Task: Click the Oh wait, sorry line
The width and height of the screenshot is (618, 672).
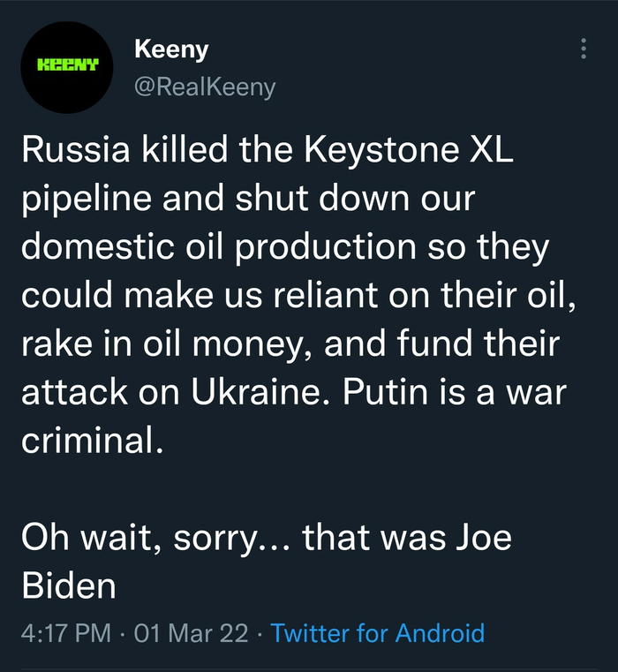Action: tap(158, 537)
